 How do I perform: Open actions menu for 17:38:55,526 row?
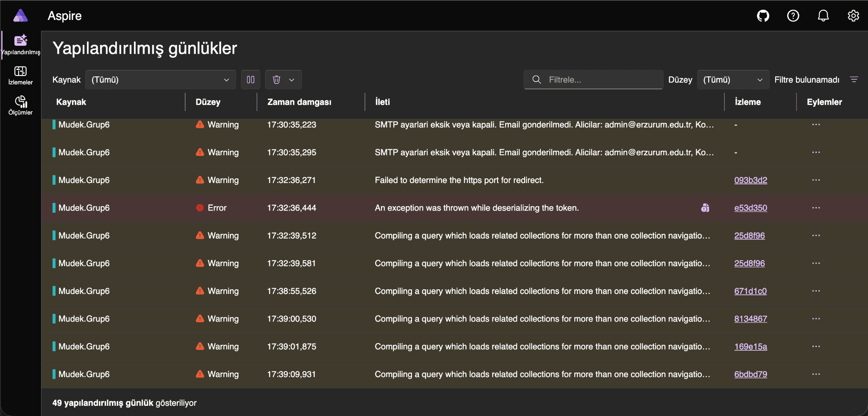tap(816, 291)
